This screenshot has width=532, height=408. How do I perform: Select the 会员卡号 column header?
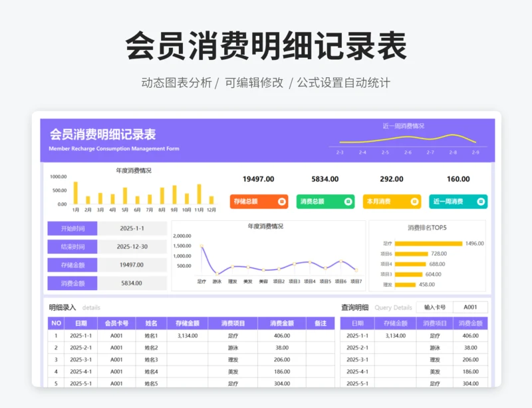coord(116,323)
